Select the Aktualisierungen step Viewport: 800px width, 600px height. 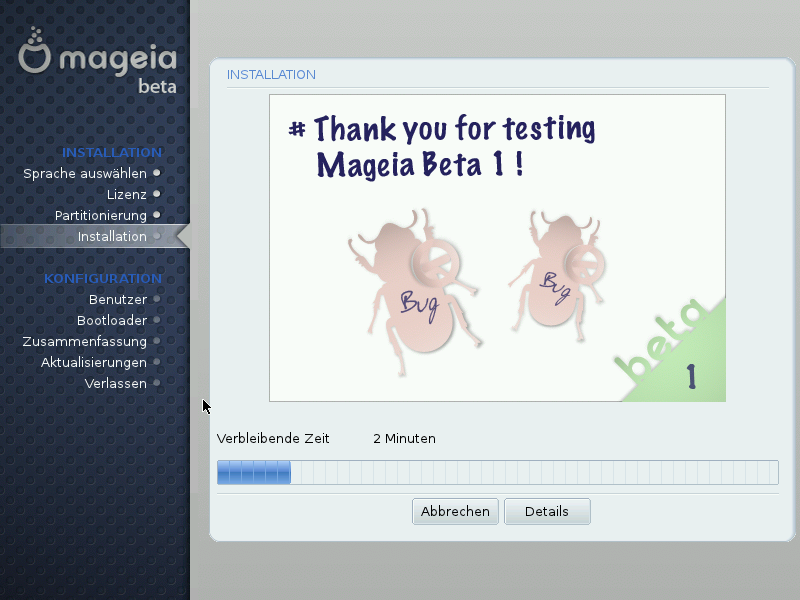[x=93, y=362]
